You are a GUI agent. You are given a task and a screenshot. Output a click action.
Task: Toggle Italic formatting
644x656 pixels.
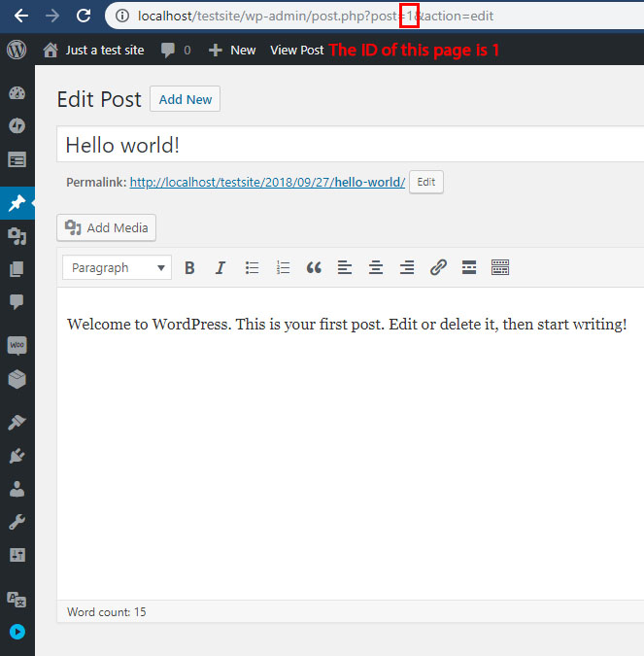(220, 267)
